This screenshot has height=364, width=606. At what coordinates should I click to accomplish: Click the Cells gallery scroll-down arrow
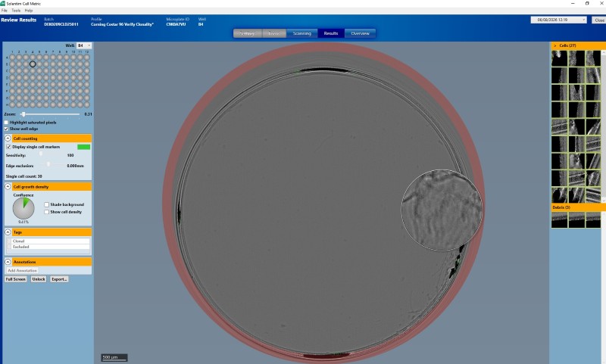604,200
